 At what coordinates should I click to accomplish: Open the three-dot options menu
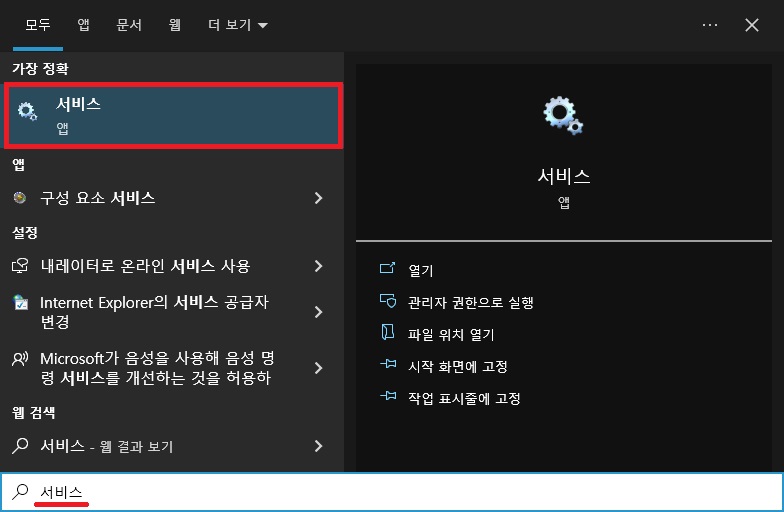pyautogui.click(x=710, y=25)
